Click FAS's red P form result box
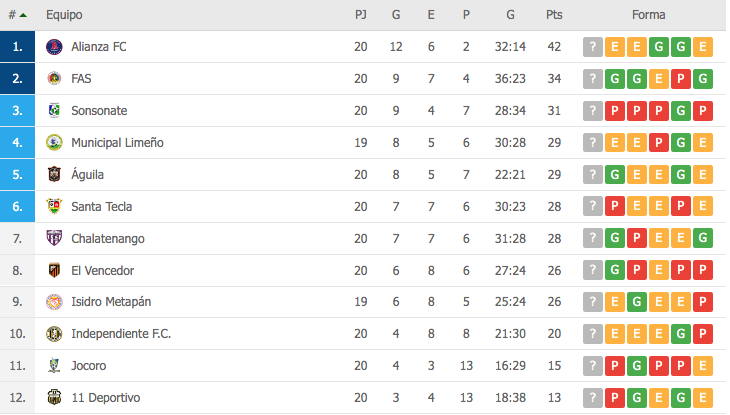 point(681,79)
